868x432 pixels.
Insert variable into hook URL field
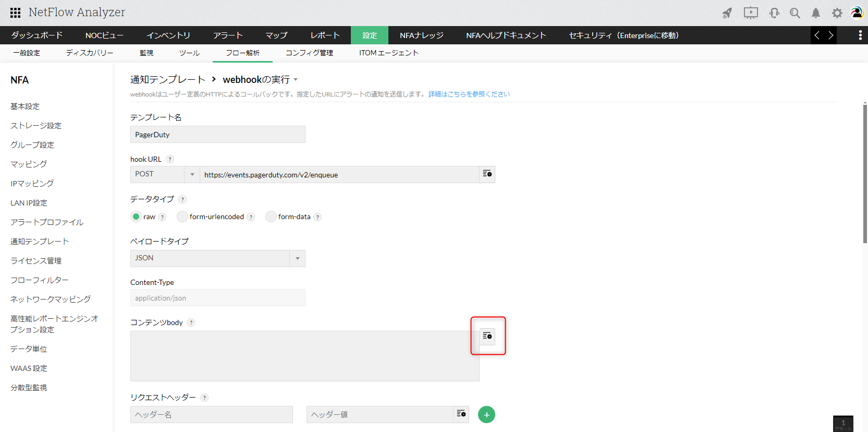487,174
